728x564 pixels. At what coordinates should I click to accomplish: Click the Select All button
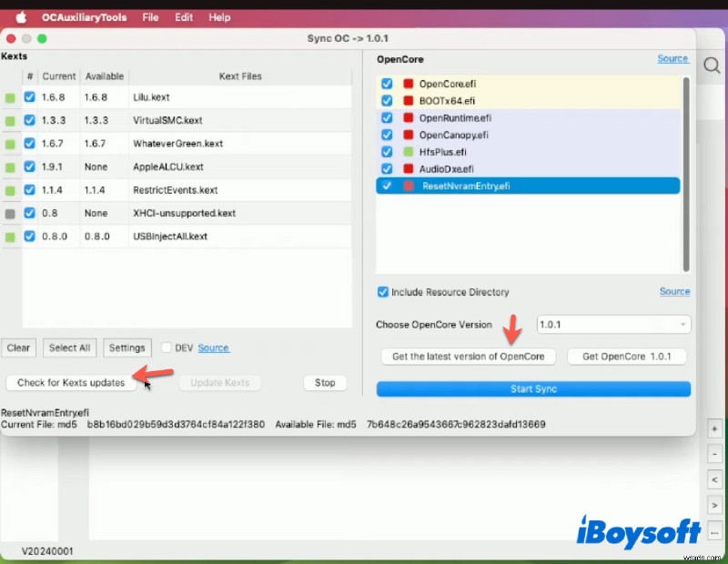point(70,347)
